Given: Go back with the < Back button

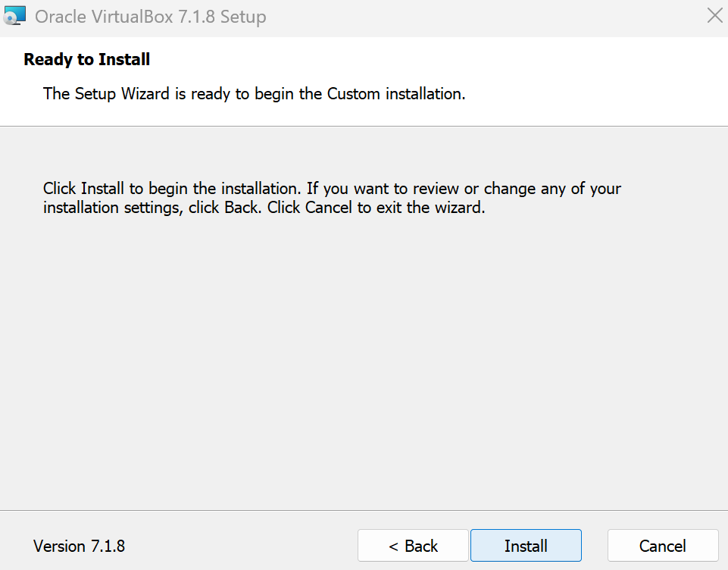Looking at the screenshot, I should [413, 546].
